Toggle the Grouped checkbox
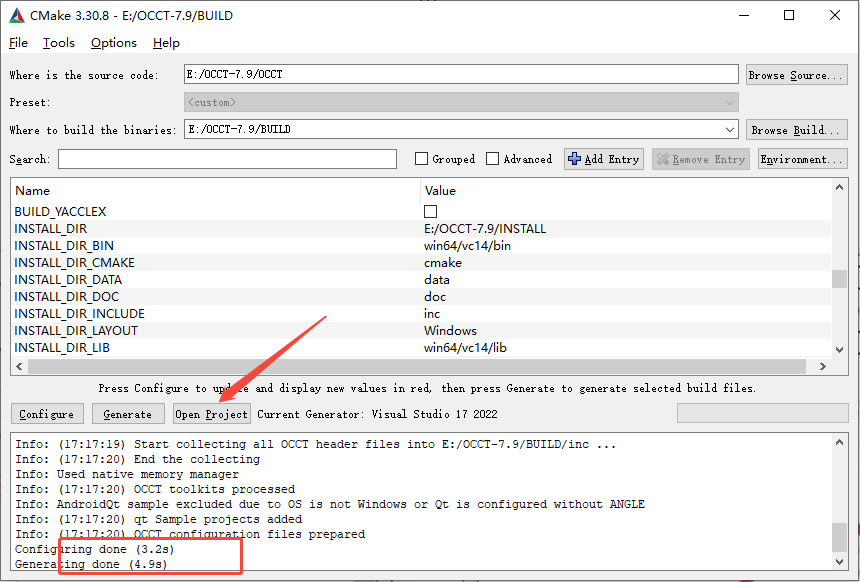This screenshot has width=860, height=582. point(421,159)
